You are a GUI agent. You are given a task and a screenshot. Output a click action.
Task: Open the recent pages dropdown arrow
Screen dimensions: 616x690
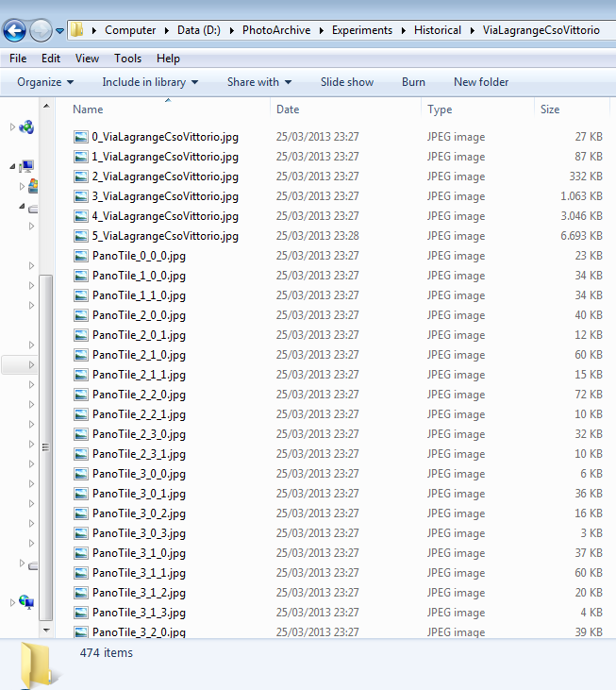[x=59, y=30]
